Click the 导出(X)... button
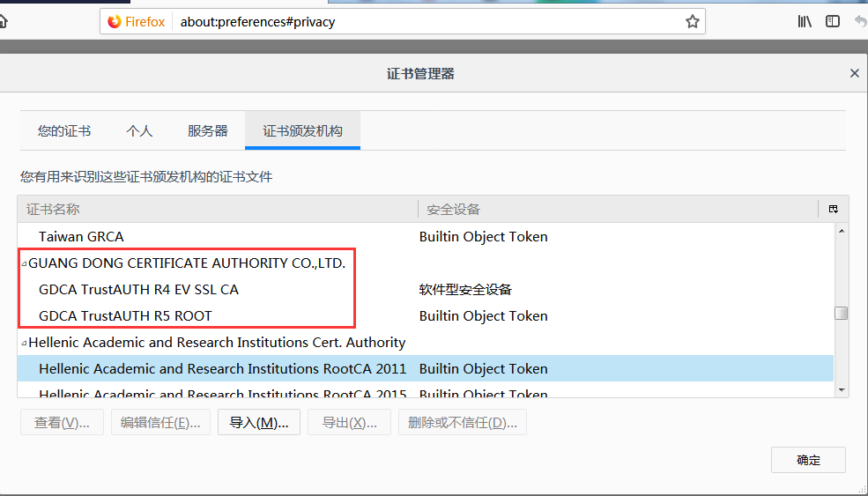The image size is (868, 496). pos(349,422)
